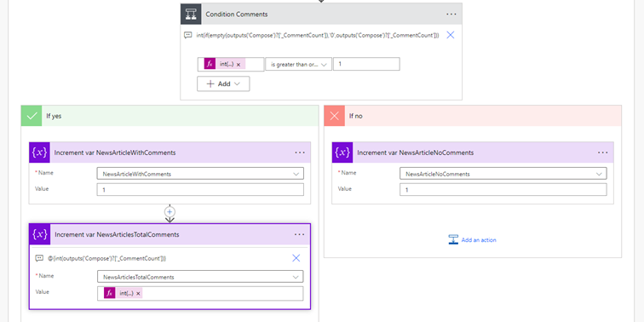The width and height of the screenshot is (644, 322).
Task: Open the Name dropdown showing NewsArticleWithComments
Action: click(x=200, y=174)
